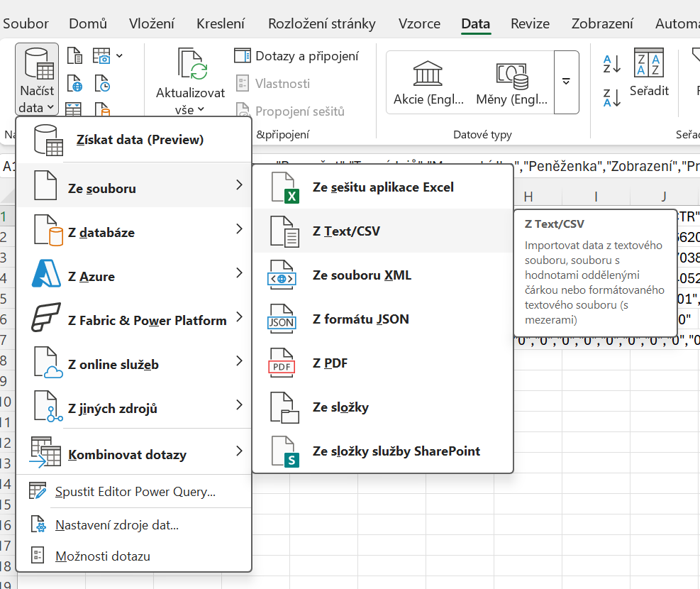Image resolution: width=700 pixels, height=589 pixels.
Task: Sort descending Z to A
Action: click(611, 97)
